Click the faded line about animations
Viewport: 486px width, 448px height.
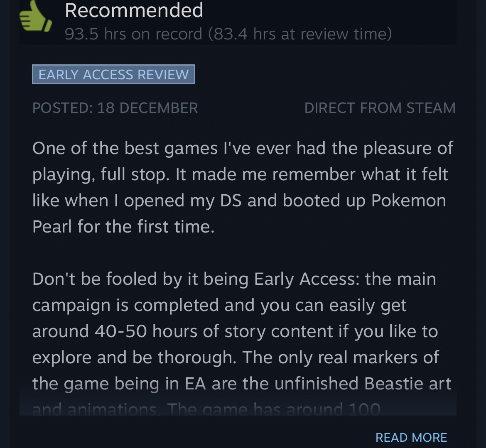[206, 409]
